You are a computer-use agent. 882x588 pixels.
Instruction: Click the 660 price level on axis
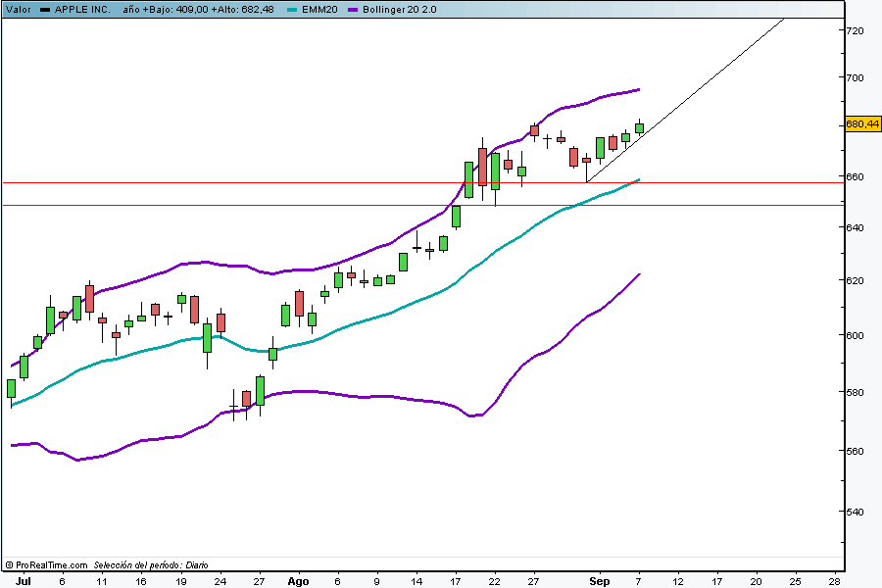click(856, 177)
